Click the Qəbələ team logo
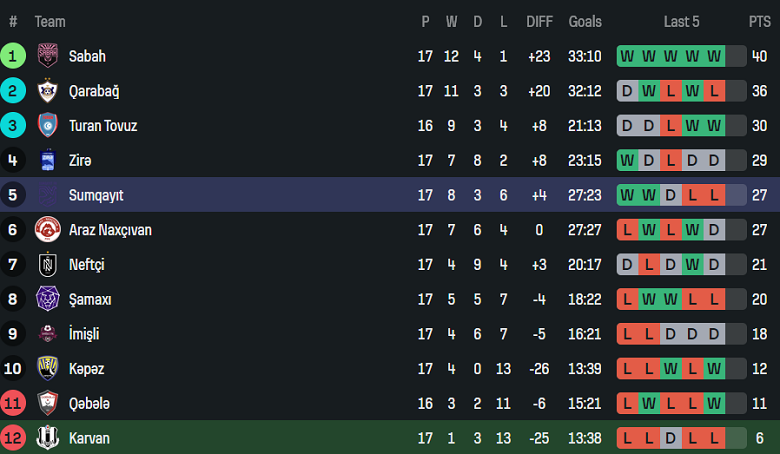This screenshot has width=780, height=454. point(48,403)
